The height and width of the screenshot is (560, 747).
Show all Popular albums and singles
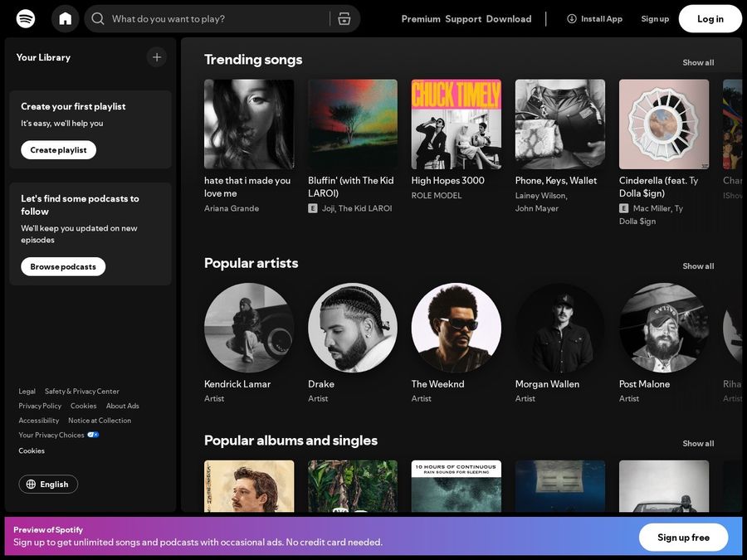tap(698, 443)
